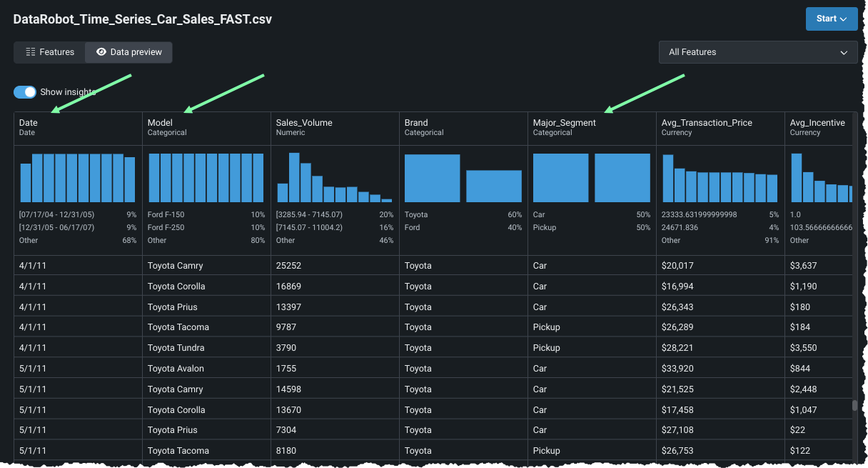Click the Date column header
This screenshot has height=468, width=868.
[29, 123]
